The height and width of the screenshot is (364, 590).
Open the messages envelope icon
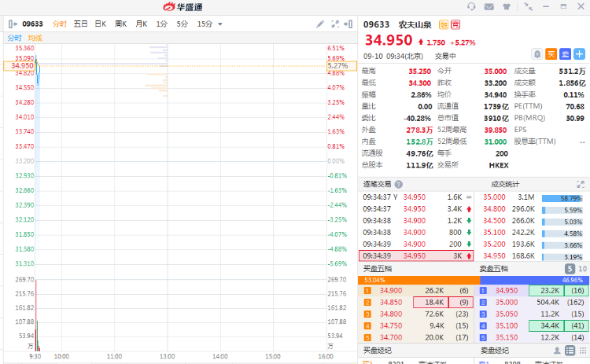[x=489, y=6]
